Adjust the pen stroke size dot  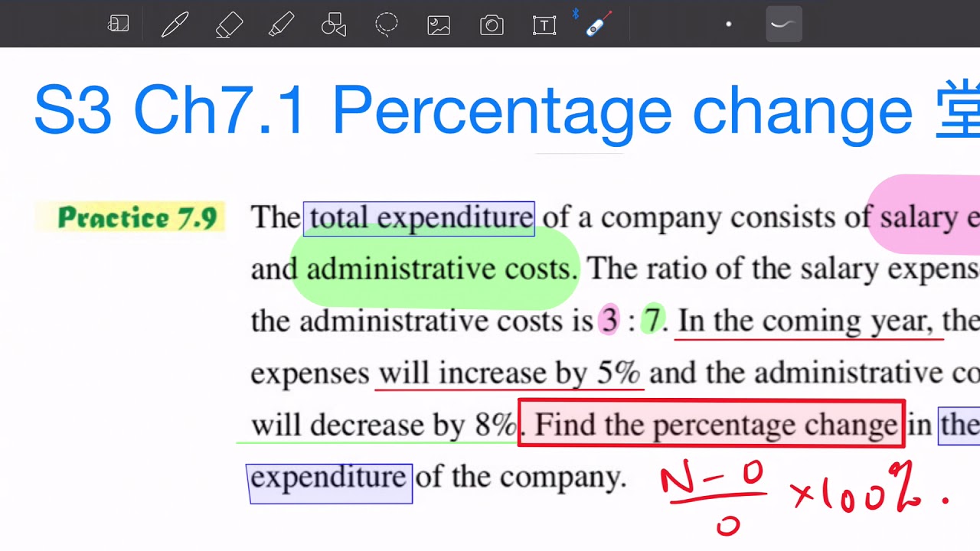728,24
